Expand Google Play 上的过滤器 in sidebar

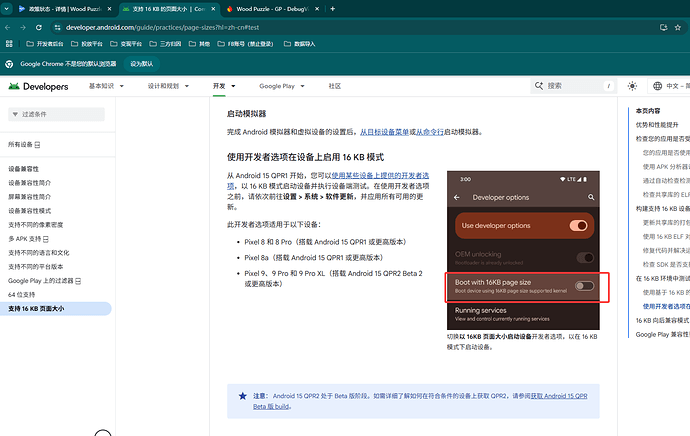(x=44, y=281)
